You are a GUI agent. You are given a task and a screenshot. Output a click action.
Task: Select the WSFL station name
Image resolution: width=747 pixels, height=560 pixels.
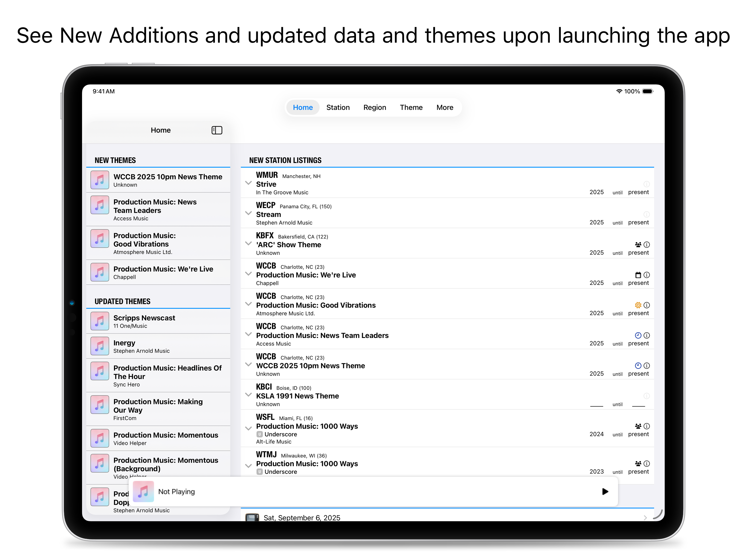coord(265,417)
